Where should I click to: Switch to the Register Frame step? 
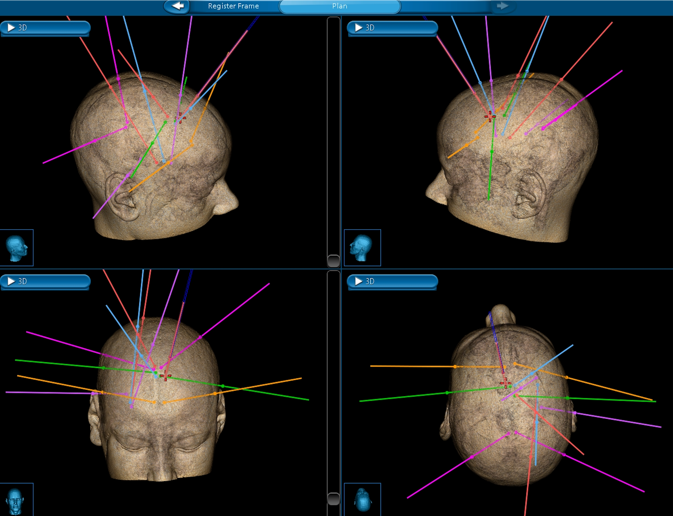coord(233,6)
